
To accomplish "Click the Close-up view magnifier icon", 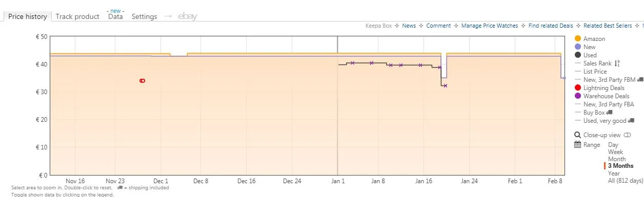I will 578,136.
